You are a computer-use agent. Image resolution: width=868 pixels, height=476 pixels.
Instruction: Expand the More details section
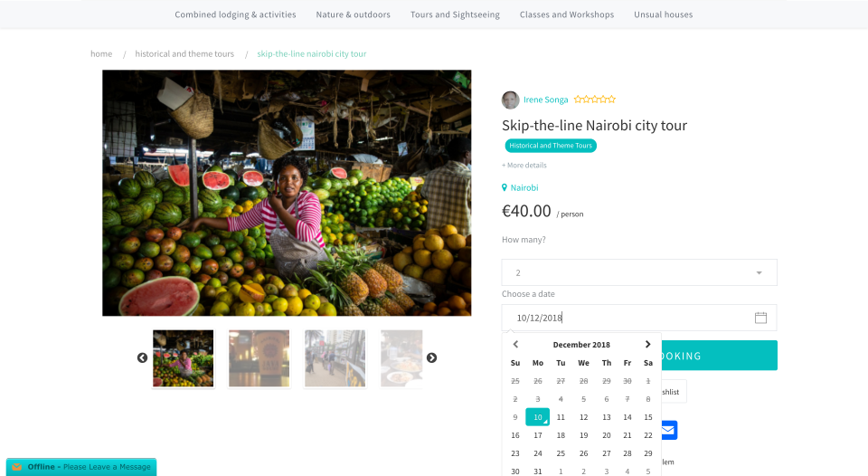[x=524, y=165]
